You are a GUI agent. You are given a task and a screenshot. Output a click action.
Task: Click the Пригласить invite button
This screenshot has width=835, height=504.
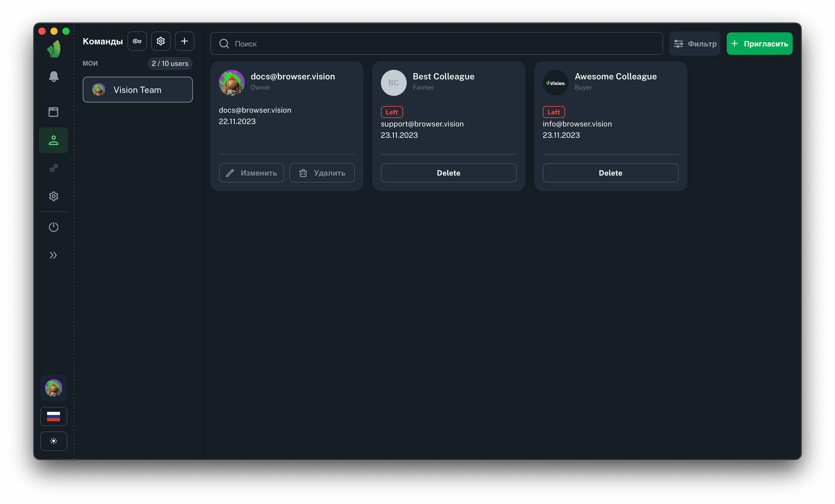[759, 44]
